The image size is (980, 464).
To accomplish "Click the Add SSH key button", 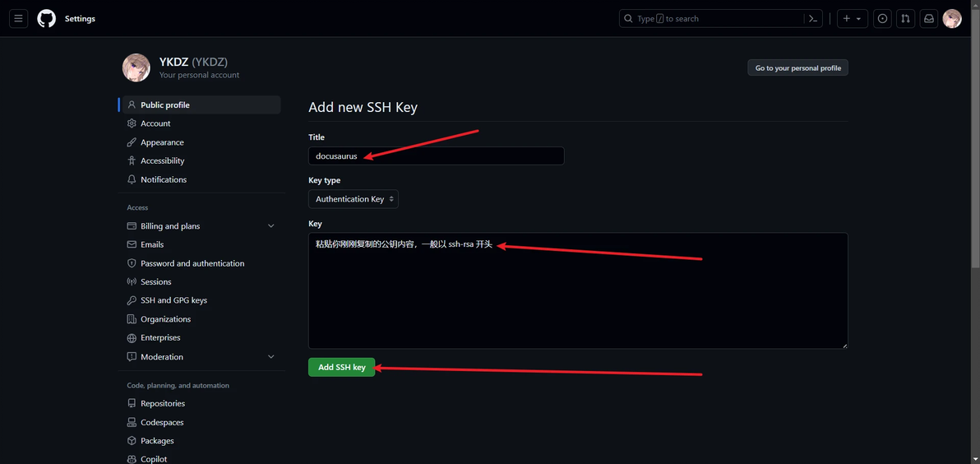I will [x=341, y=367].
